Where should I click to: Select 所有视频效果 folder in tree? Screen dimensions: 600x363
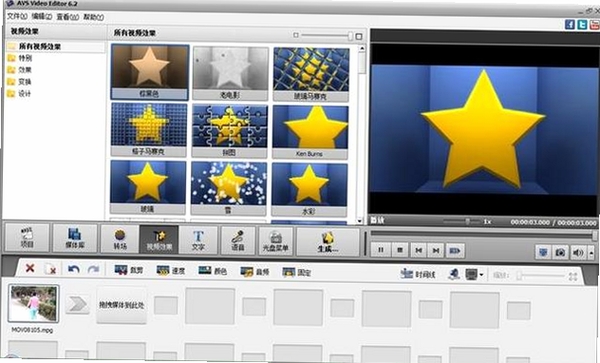pyautogui.click(x=40, y=47)
